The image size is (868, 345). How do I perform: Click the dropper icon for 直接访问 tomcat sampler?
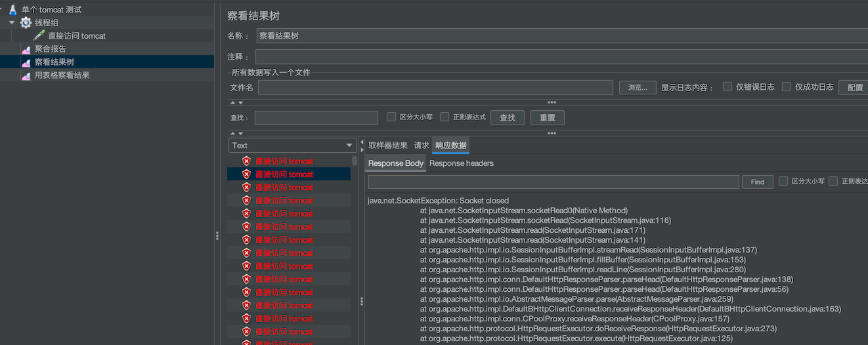(39, 36)
